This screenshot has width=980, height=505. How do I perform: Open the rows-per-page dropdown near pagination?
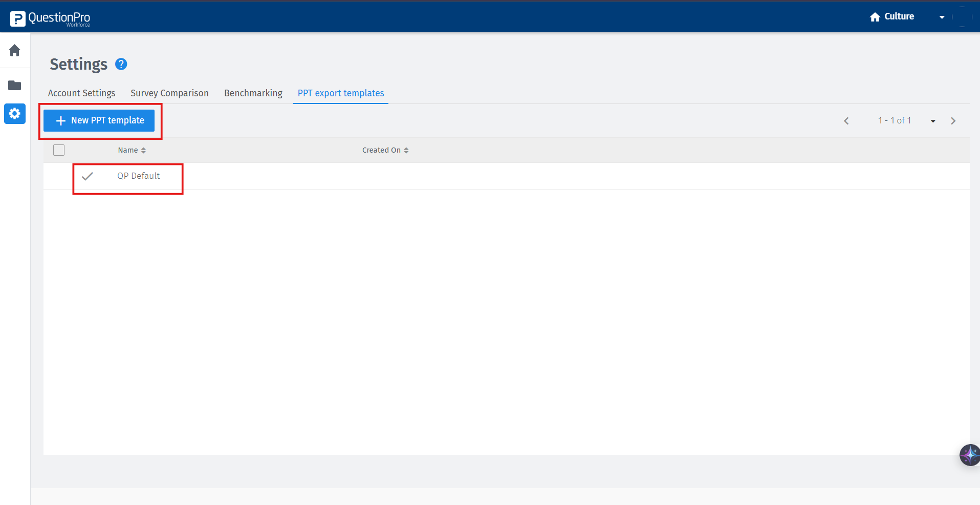(932, 120)
